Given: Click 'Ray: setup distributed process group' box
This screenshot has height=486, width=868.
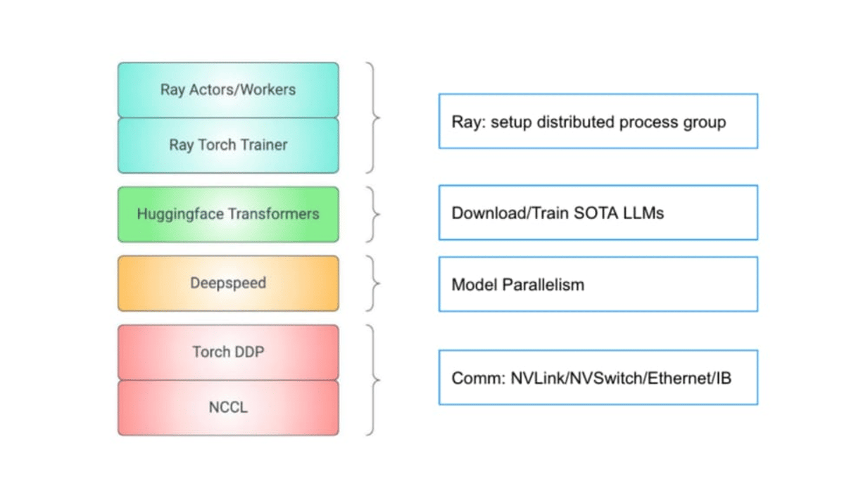Looking at the screenshot, I should (598, 121).
